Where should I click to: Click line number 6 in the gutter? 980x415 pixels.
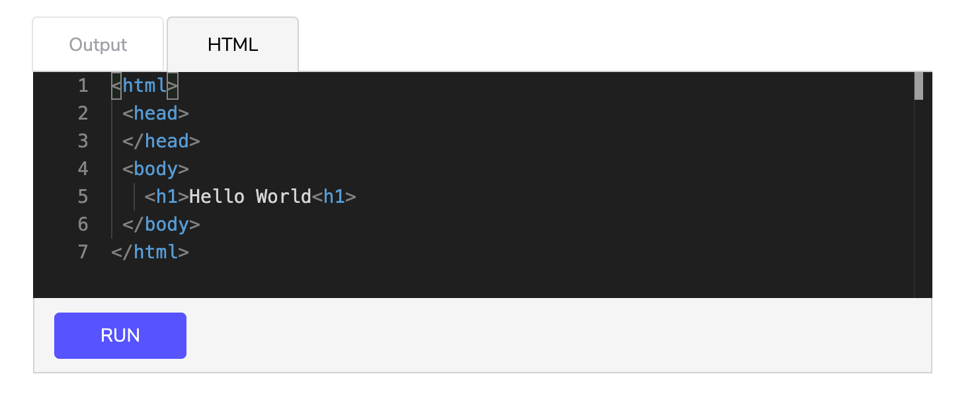[x=83, y=225]
